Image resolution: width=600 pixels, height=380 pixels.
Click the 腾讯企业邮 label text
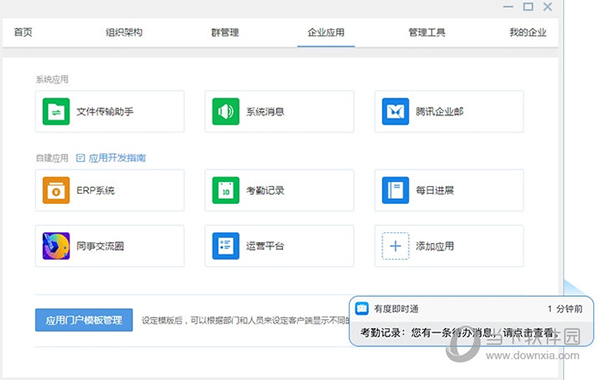pos(440,112)
